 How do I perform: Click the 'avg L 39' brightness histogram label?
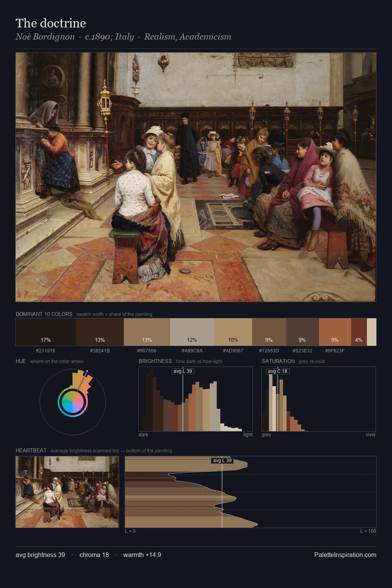[x=183, y=371]
